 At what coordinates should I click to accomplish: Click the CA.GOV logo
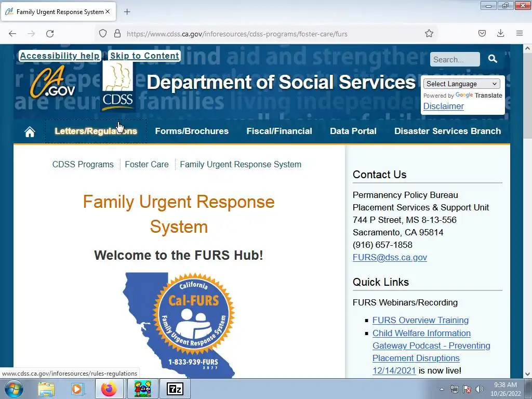52,82
